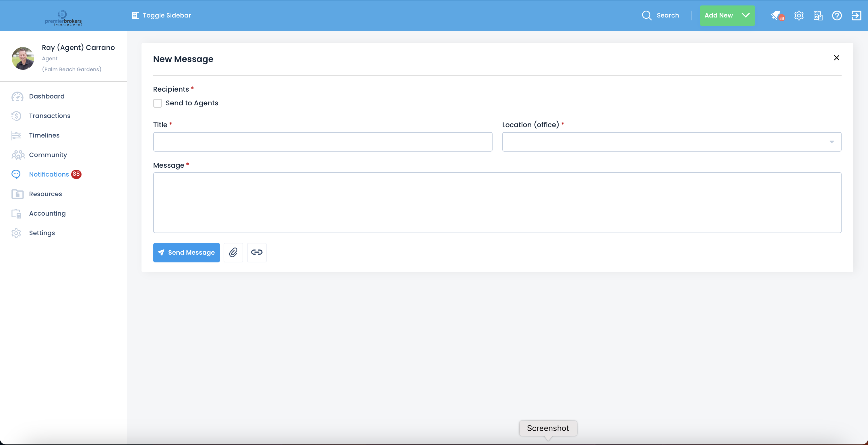Click the Premier Brokers International logo
The width and height of the screenshot is (868, 445).
tap(63, 18)
